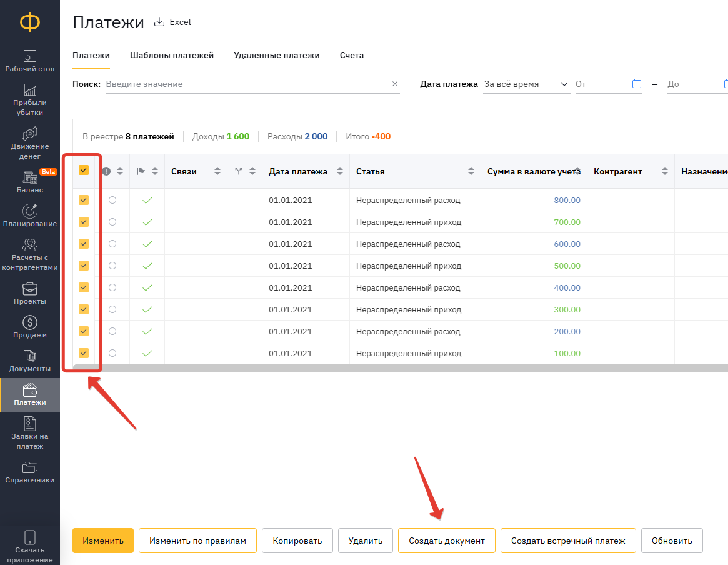The height and width of the screenshot is (565, 728).
Task: Click the Удалить button
Action: 366,541
